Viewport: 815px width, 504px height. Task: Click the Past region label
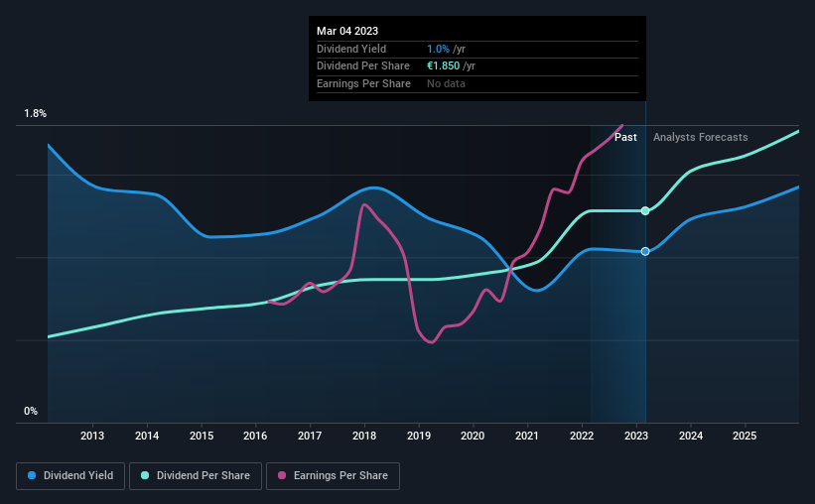tap(625, 137)
